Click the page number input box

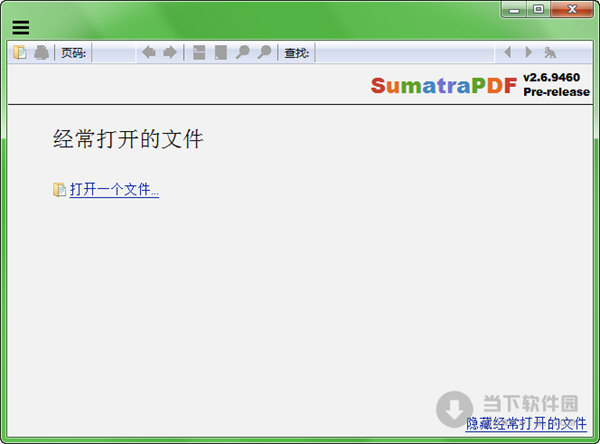coord(114,52)
